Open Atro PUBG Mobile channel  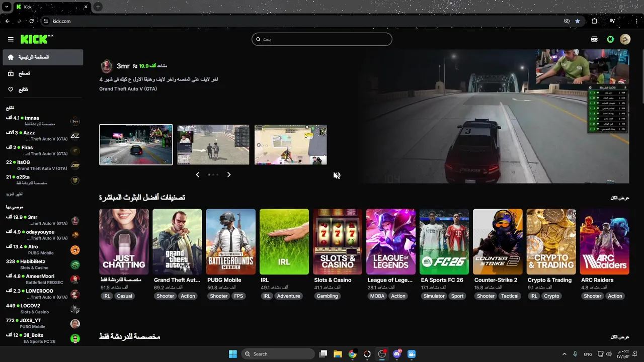pyautogui.click(x=43, y=250)
